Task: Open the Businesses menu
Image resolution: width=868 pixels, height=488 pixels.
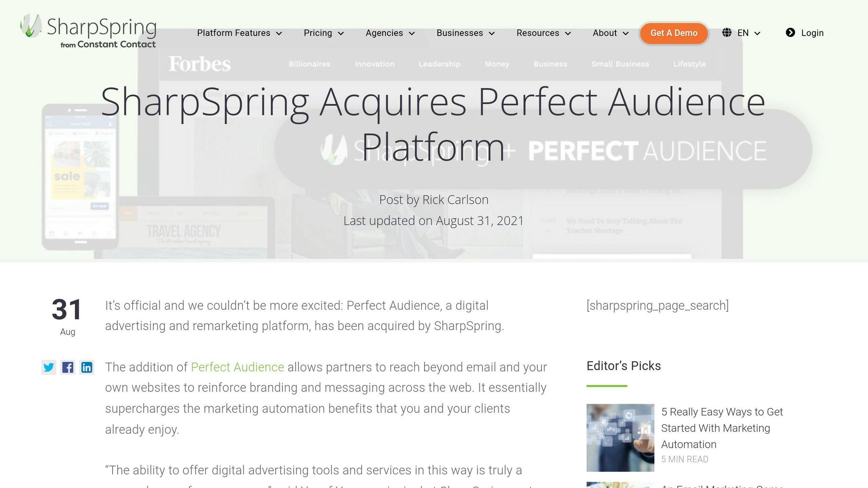Action: pos(466,33)
